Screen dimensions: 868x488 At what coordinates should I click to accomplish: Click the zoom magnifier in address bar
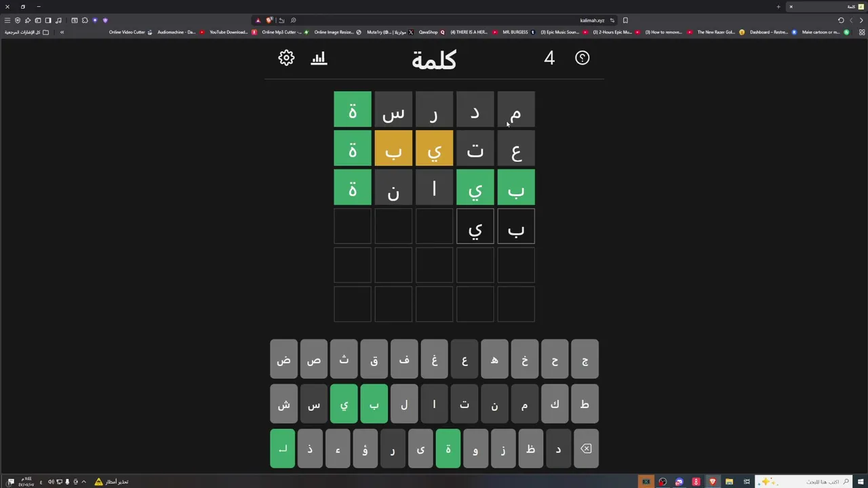point(293,20)
